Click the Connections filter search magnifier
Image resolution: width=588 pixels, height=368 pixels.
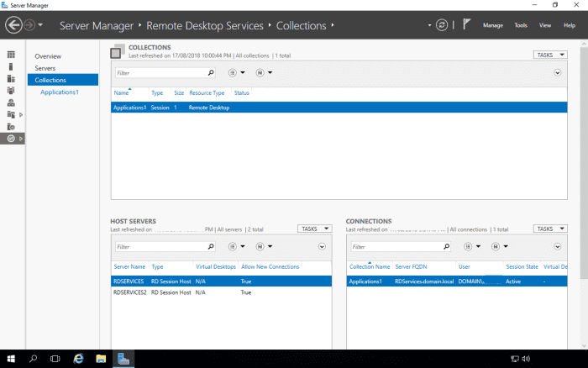point(446,246)
